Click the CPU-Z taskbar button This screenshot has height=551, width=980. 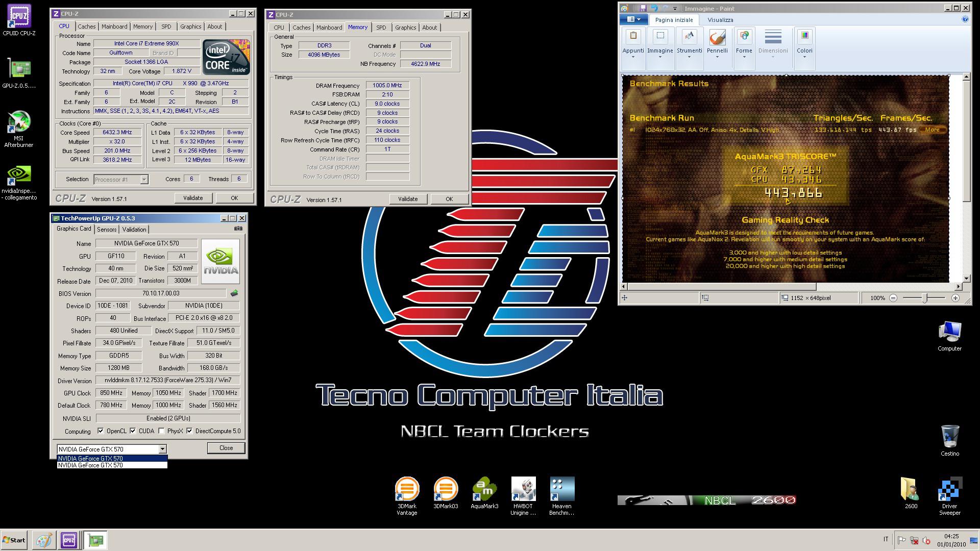[x=69, y=540]
